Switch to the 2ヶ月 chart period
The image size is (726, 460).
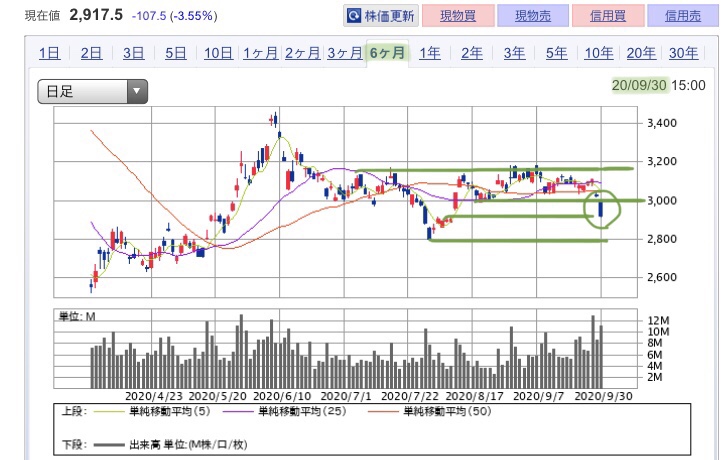303,53
